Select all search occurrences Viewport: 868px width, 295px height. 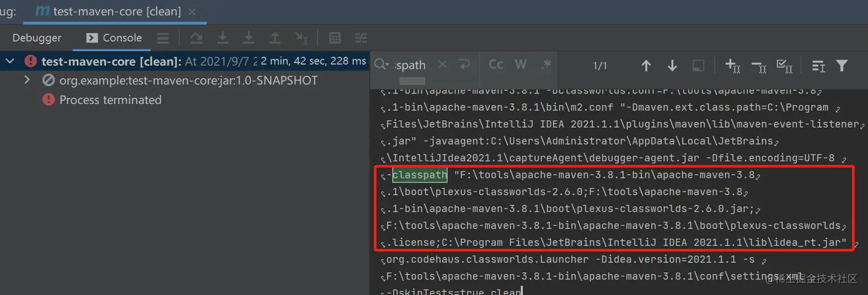785,65
